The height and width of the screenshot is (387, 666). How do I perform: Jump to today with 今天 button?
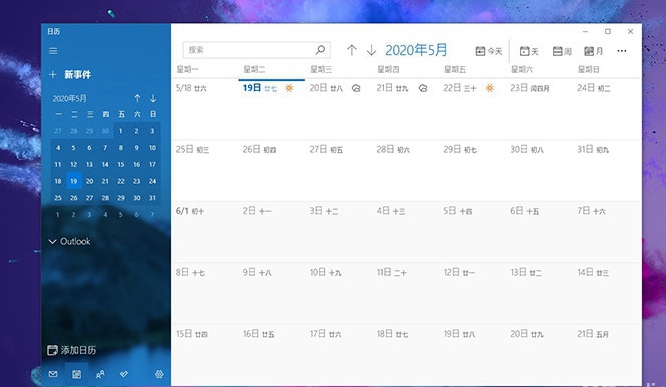click(488, 51)
